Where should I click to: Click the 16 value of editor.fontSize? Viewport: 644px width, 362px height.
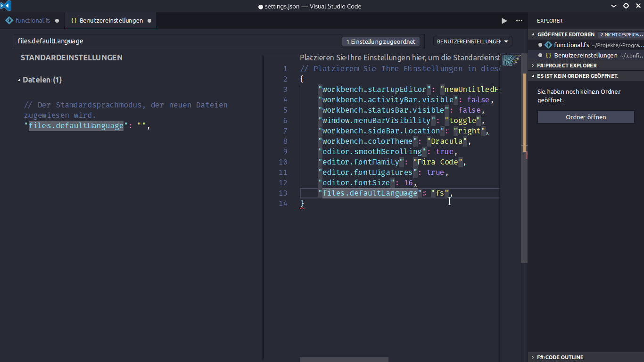pos(408,183)
